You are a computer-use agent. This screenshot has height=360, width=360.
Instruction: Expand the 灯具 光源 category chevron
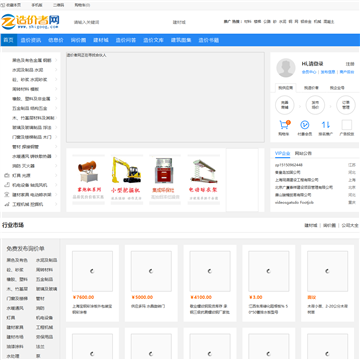tap(56, 175)
